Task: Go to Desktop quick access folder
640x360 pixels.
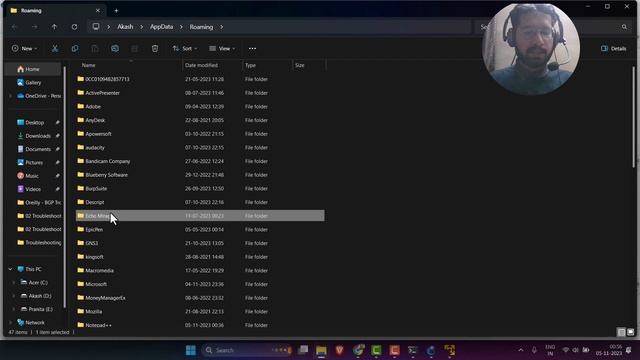Action: tap(34, 122)
